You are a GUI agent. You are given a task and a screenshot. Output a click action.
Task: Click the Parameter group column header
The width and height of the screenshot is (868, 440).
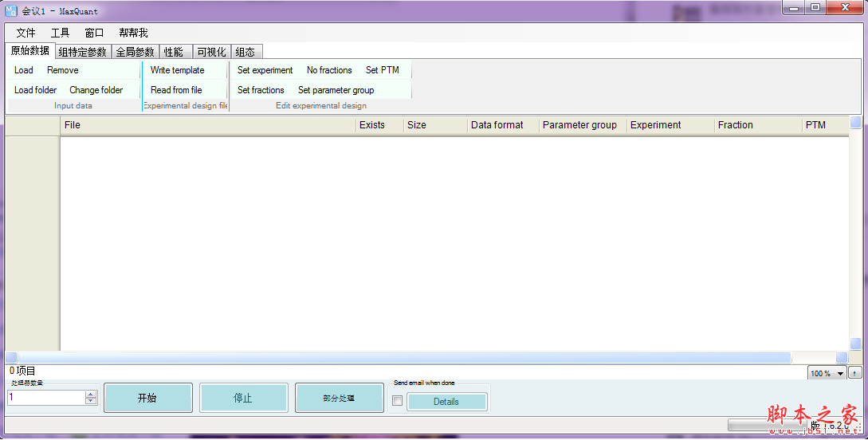coord(583,125)
